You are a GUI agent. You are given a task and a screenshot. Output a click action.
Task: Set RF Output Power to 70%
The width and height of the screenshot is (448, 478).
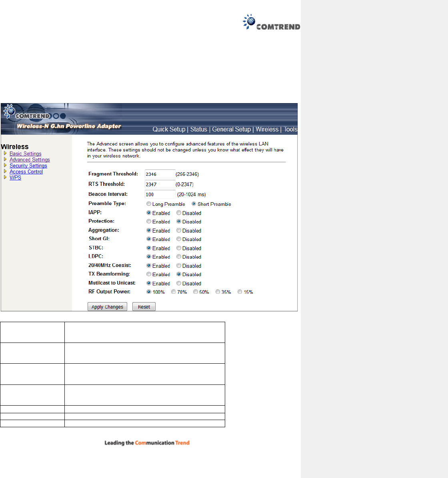tap(173, 292)
